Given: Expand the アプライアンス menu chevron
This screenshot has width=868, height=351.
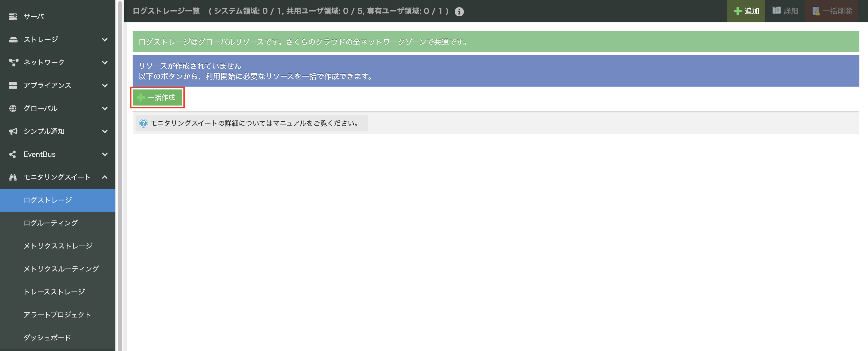Looking at the screenshot, I should pyautogui.click(x=105, y=85).
